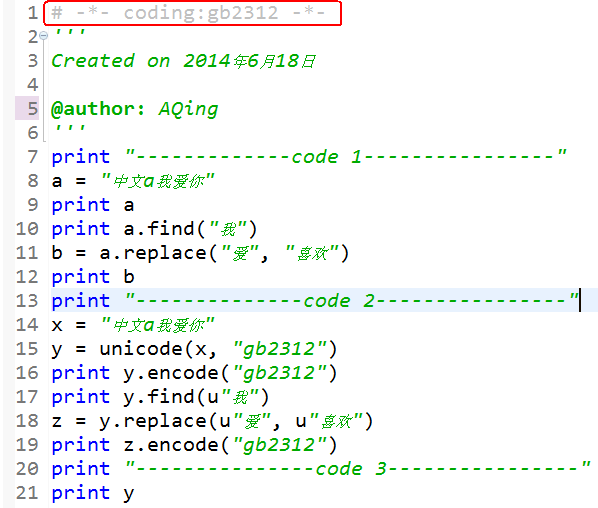Click the 'print y' statement on line 21
Screen dimensions: 598x508
(x=93, y=493)
